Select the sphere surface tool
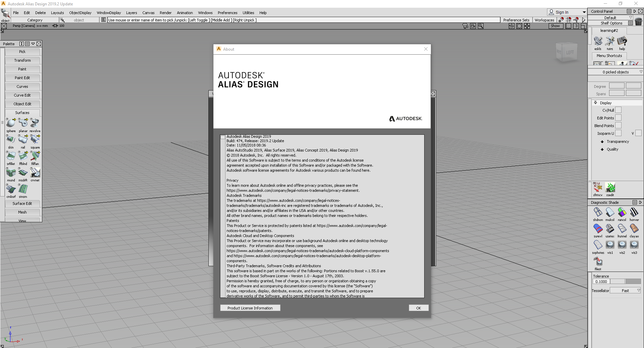 tap(11, 123)
